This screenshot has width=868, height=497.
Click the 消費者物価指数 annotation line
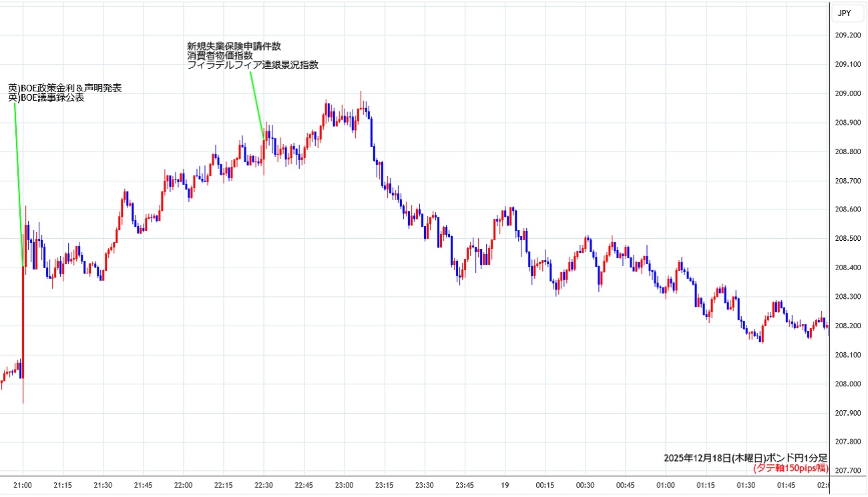coord(220,55)
